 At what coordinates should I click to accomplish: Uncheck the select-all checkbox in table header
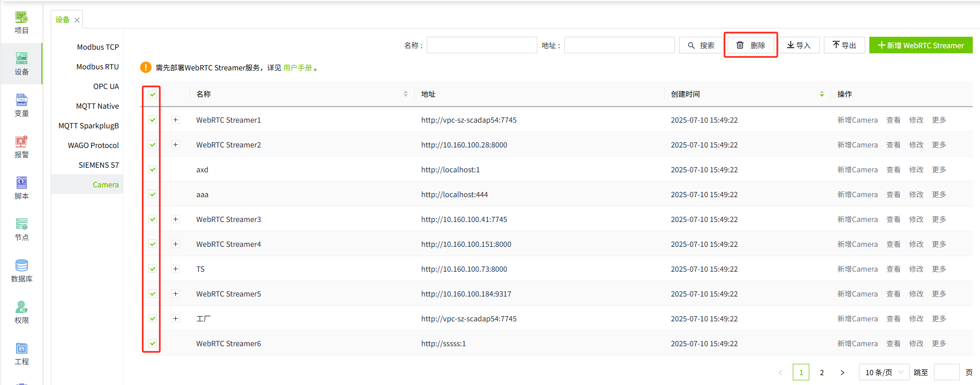click(153, 94)
